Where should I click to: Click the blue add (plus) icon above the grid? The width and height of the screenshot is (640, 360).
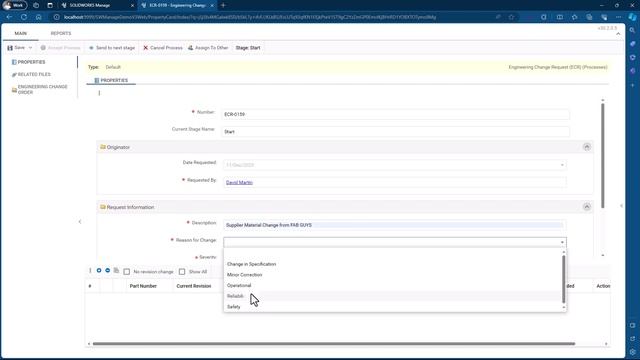(x=99, y=271)
